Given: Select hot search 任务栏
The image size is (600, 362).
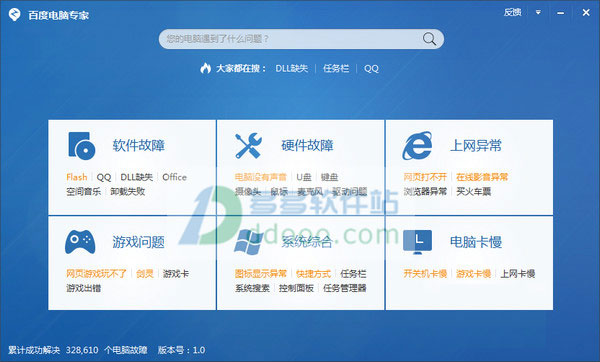Looking at the screenshot, I should 336,68.
